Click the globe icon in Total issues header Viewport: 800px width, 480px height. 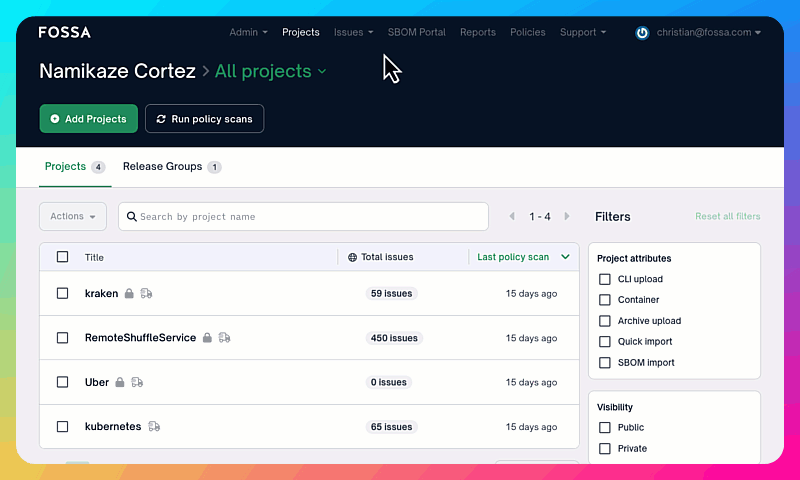pyautogui.click(x=352, y=257)
